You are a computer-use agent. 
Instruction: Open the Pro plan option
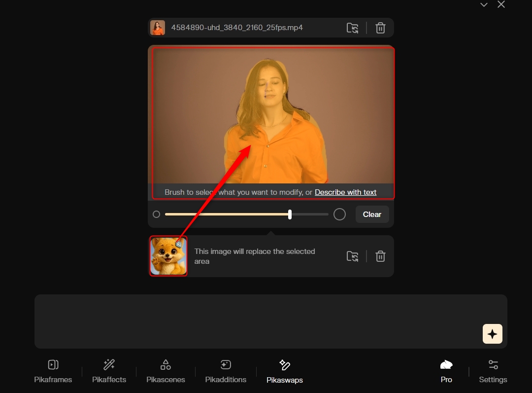point(446,371)
